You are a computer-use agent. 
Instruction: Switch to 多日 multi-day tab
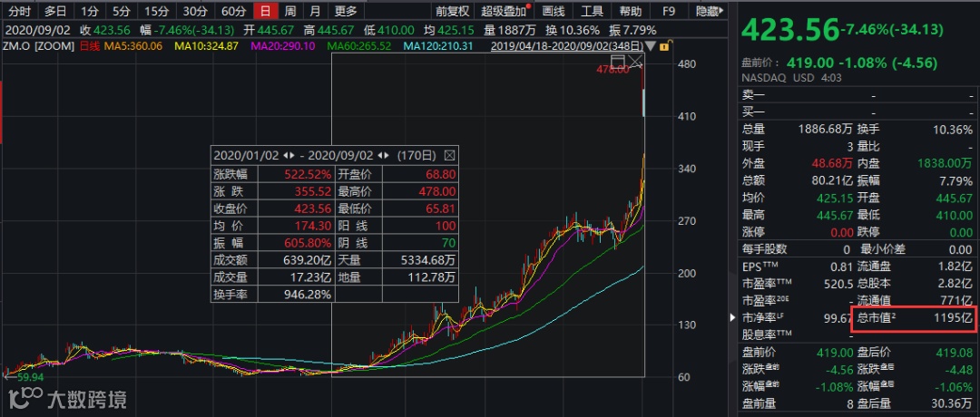[55, 11]
